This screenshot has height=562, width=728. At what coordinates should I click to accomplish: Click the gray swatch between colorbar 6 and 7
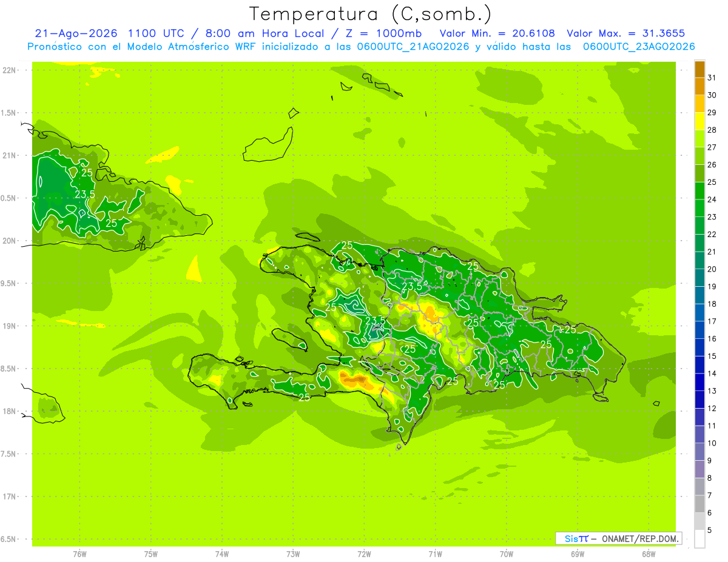(699, 504)
